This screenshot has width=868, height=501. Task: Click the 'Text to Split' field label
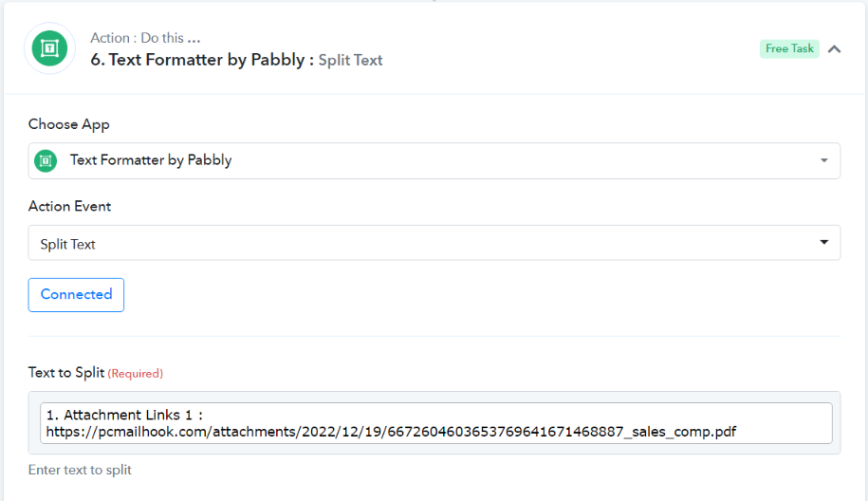(x=66, y=373)
